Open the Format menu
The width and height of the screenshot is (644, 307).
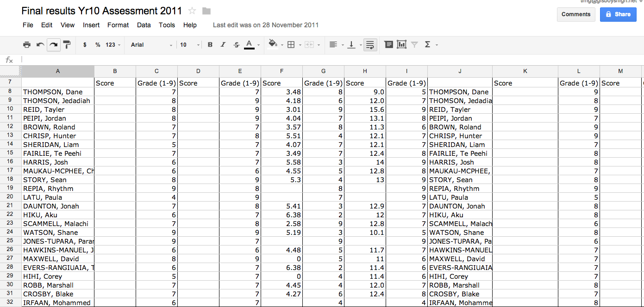click(x=118, y=25)
